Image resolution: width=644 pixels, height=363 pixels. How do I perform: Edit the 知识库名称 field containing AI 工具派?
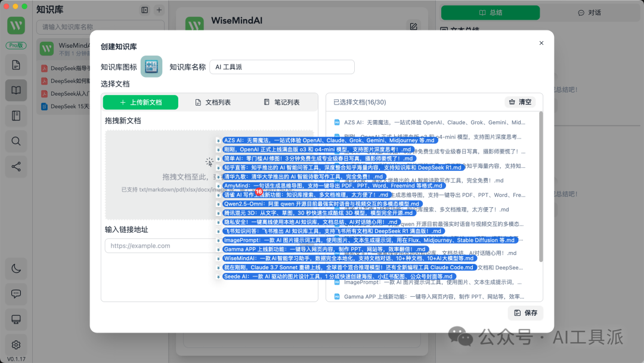(x=281, y=67)
